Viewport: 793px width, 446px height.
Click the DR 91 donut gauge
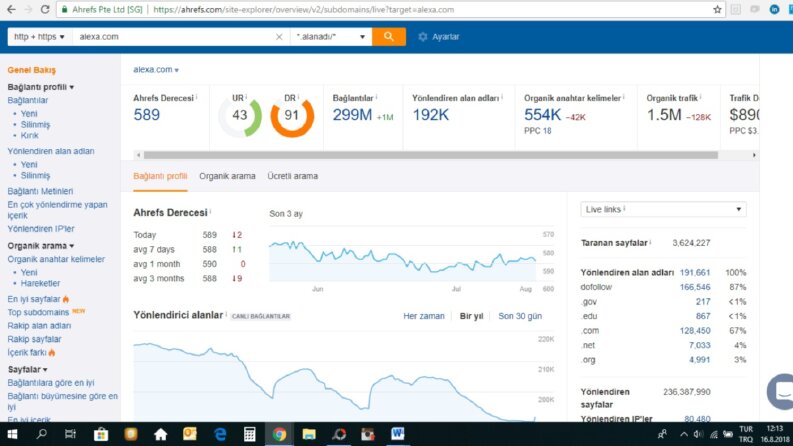click(x=292, y=115)
